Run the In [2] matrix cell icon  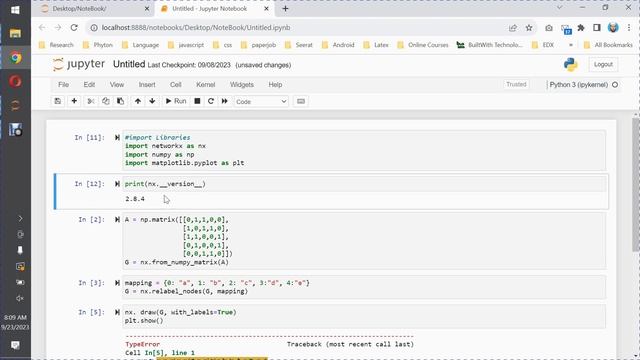point(117,220)
